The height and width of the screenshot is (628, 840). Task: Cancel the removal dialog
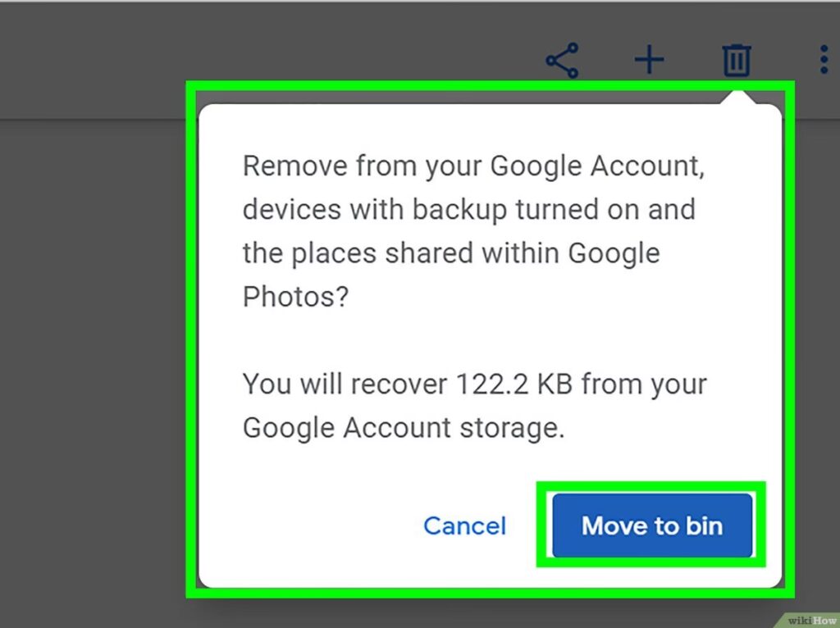point(464,526)
